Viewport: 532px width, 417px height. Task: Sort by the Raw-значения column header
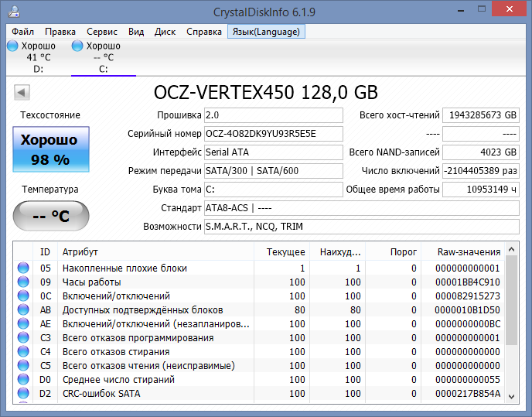pos(469,251)
